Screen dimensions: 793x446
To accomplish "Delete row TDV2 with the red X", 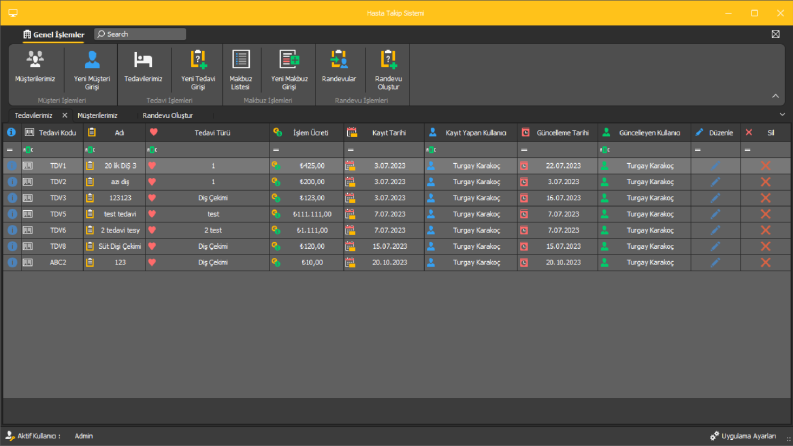I will 766,182.
